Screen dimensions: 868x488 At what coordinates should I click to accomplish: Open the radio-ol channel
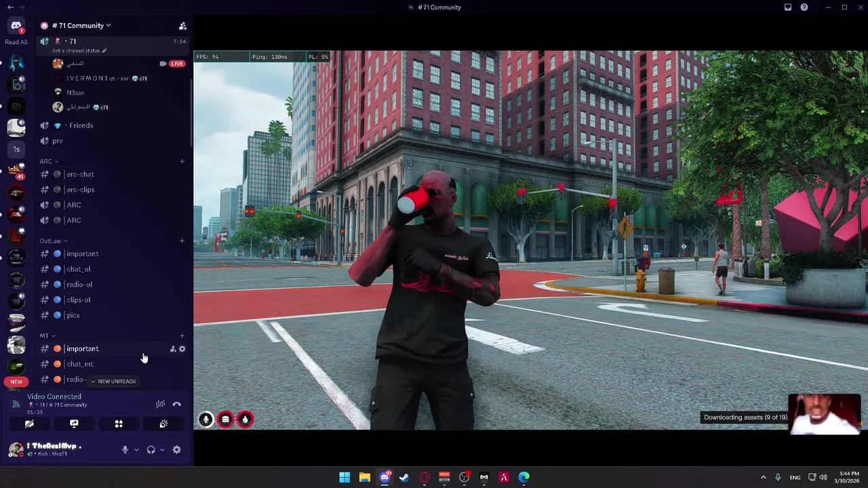79,285
